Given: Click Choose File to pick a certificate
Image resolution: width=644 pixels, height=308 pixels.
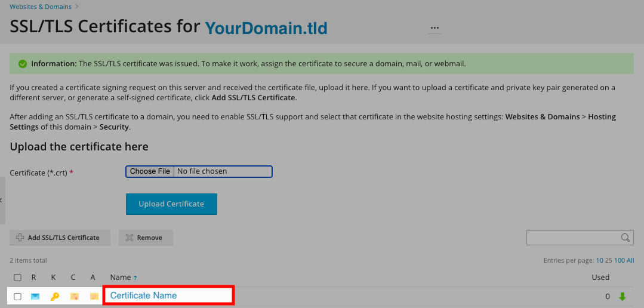Looking at the screenshot, I should [x=150, y=171].
